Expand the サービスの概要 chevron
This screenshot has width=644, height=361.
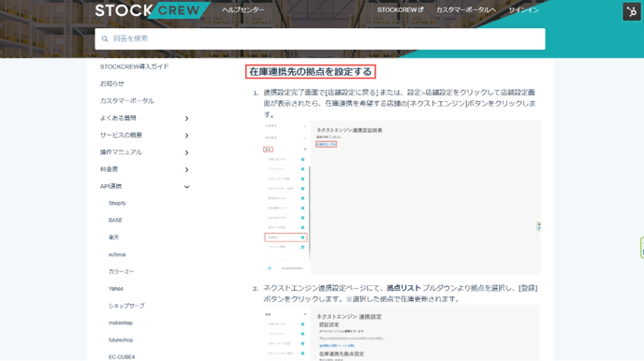click(x=186, y=136)
